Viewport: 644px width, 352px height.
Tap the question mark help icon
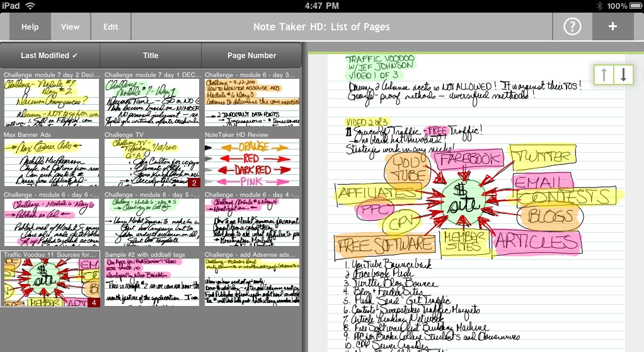pos(572,27)
